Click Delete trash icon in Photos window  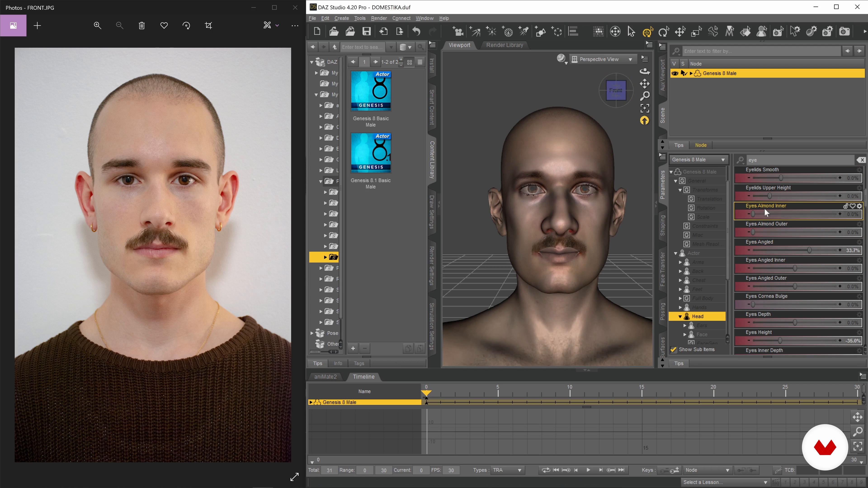[142, 26]
